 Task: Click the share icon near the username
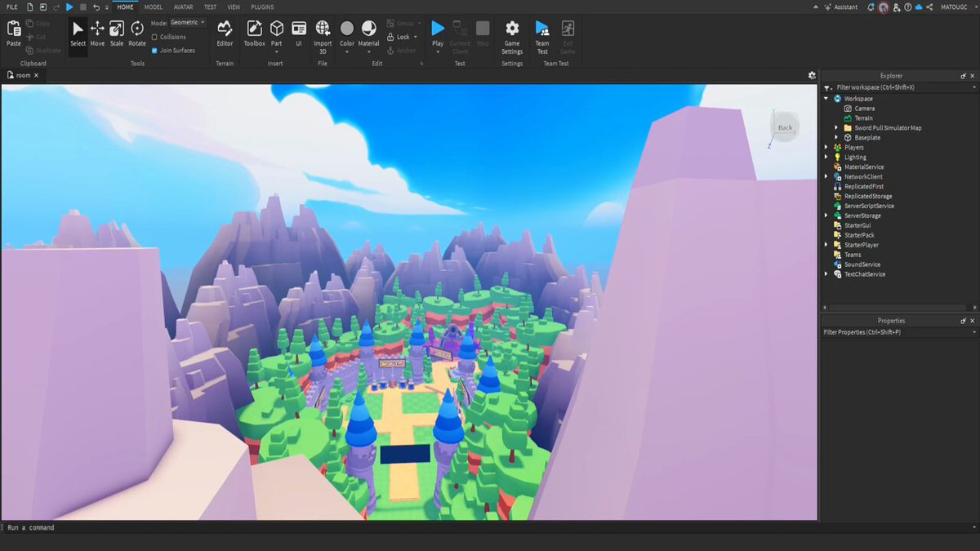(930, 7)
